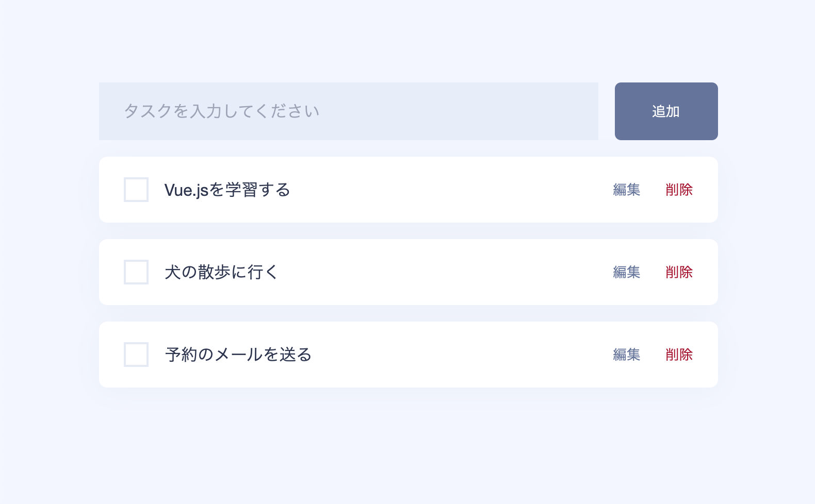Click the 編集 link on '犬の散歩に行く'
The height and width of the screenshot is (504, 815).
coord(626,272)
